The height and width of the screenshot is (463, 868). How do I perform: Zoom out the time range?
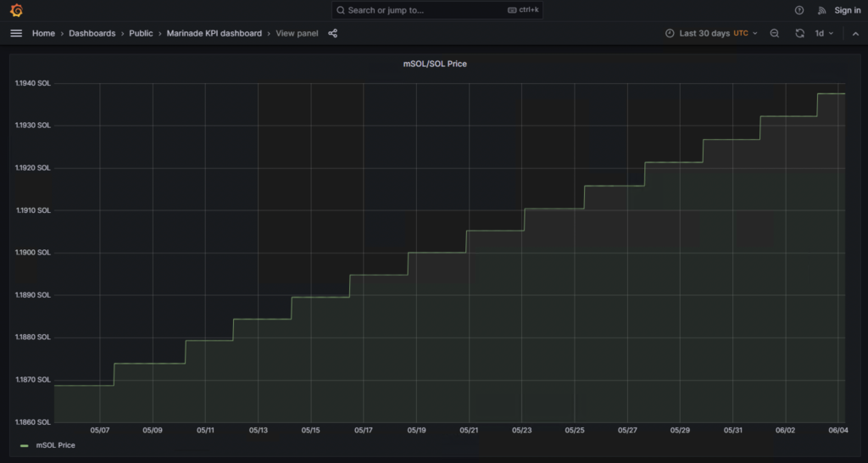(x=775, y=33)
